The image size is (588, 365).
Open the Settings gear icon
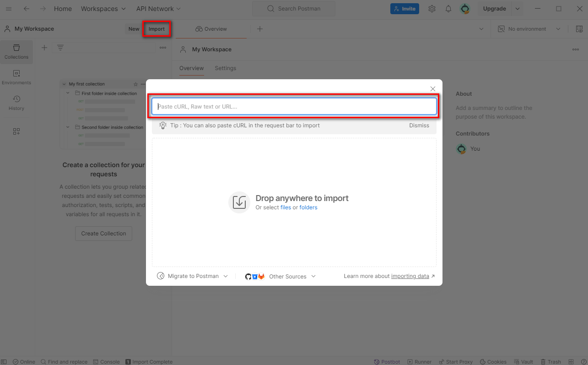[x=432, y=9]
